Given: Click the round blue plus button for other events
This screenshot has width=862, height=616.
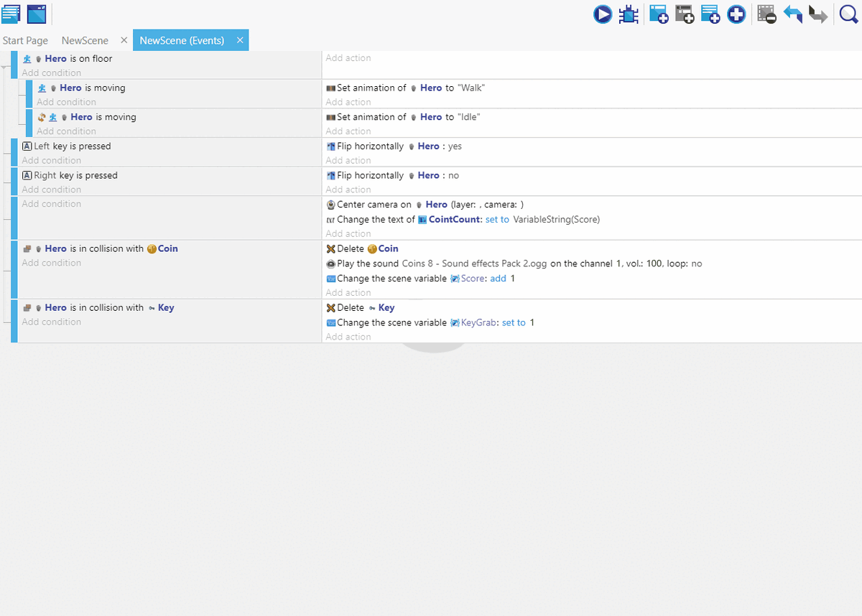Looking at the screenshot, I should [x=736, y=14].
